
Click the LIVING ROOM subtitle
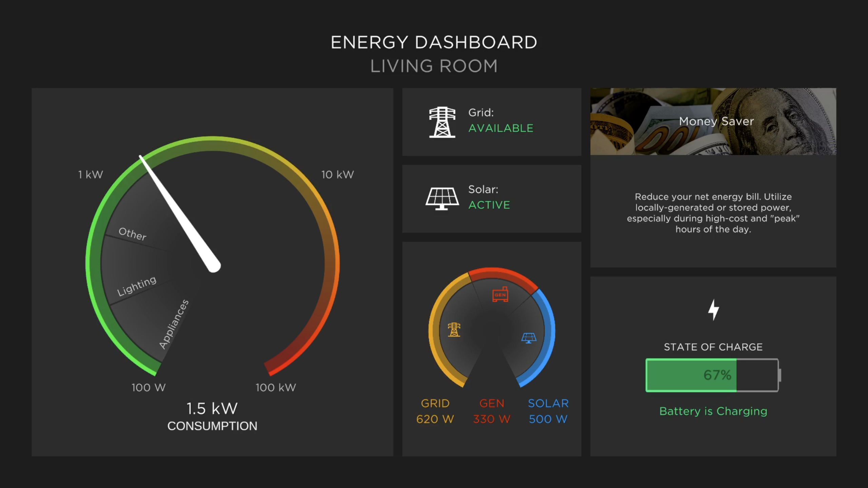[434, 66]
